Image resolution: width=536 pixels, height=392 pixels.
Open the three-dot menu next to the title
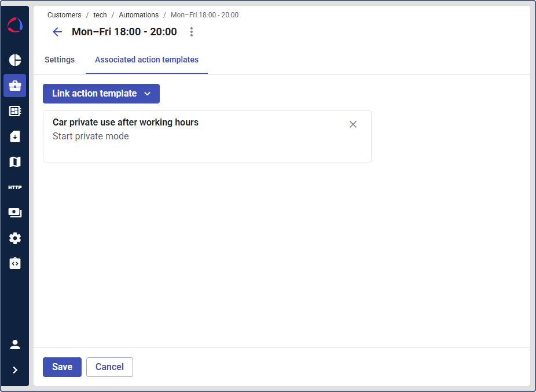click(191, 32)
